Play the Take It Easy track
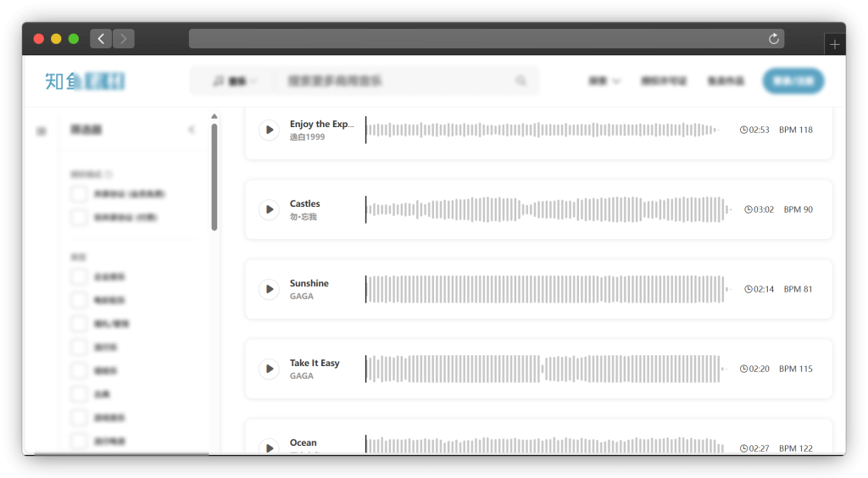The height and width of the screenshot is (478, 868). 269,369
